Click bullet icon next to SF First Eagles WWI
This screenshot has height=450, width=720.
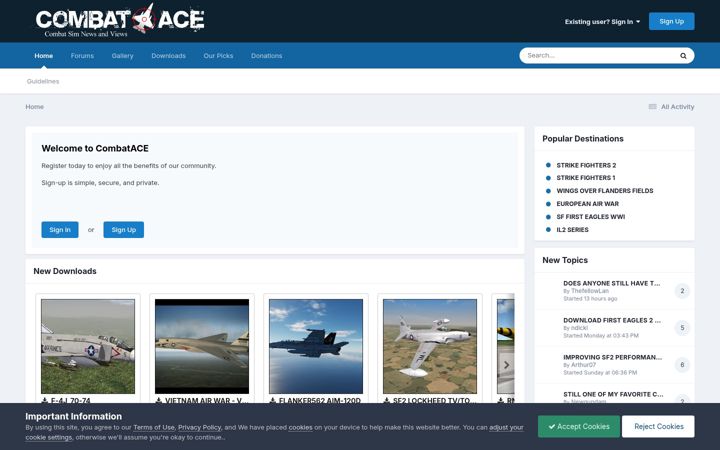pyautogui.click(x=548, y=217)
